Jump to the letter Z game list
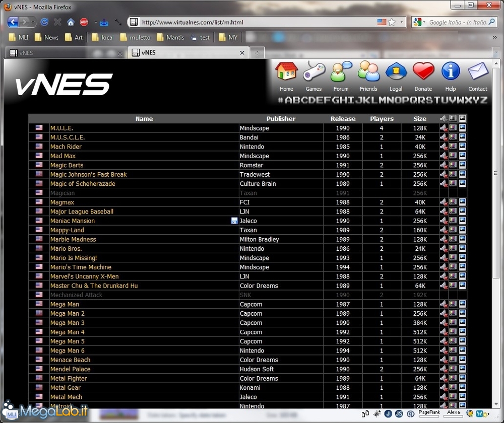Screen dimensions: 504x423 coord(484,100)
